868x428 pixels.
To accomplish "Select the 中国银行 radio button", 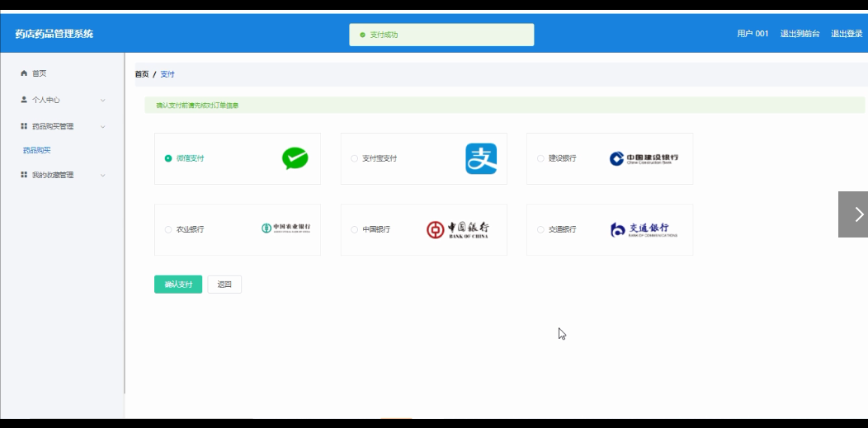I will point(354,229).
